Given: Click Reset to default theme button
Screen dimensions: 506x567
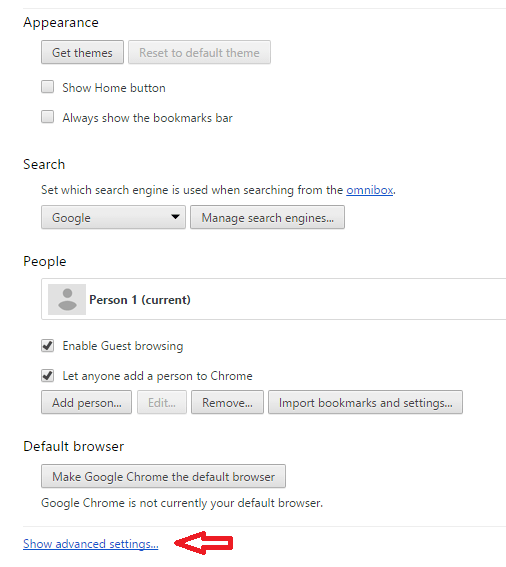Looking at the screenshot, I should pyautogui.click(x=199, y=52).
